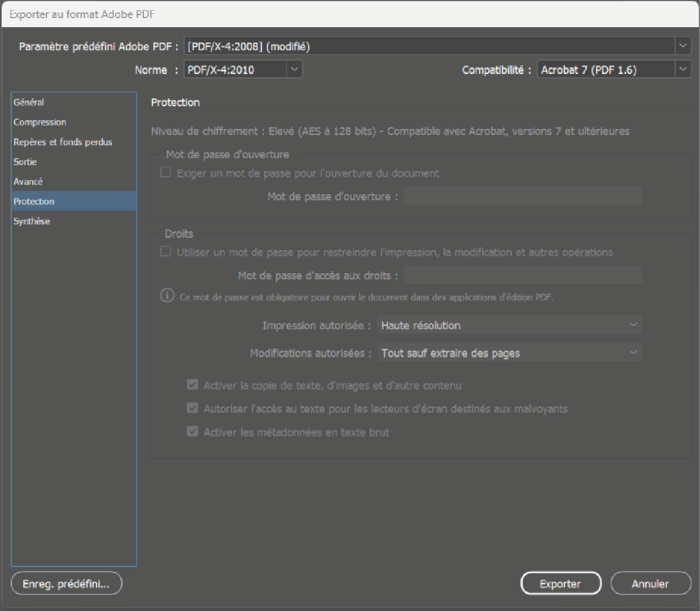Go to Repères et fonds perdus

coord(63,142)
